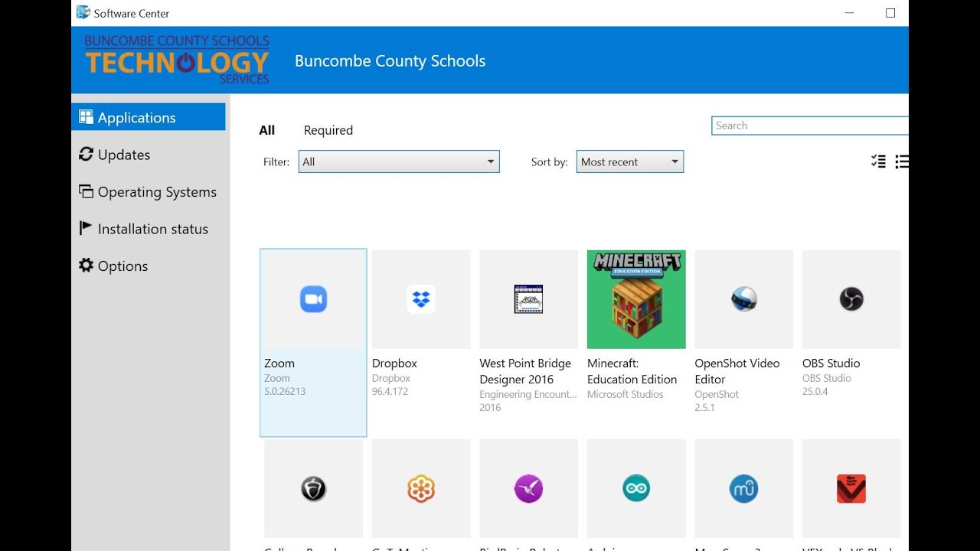Maximize the Software Center window
Viewport: 980px width, 551px height.
pos(890,13)
